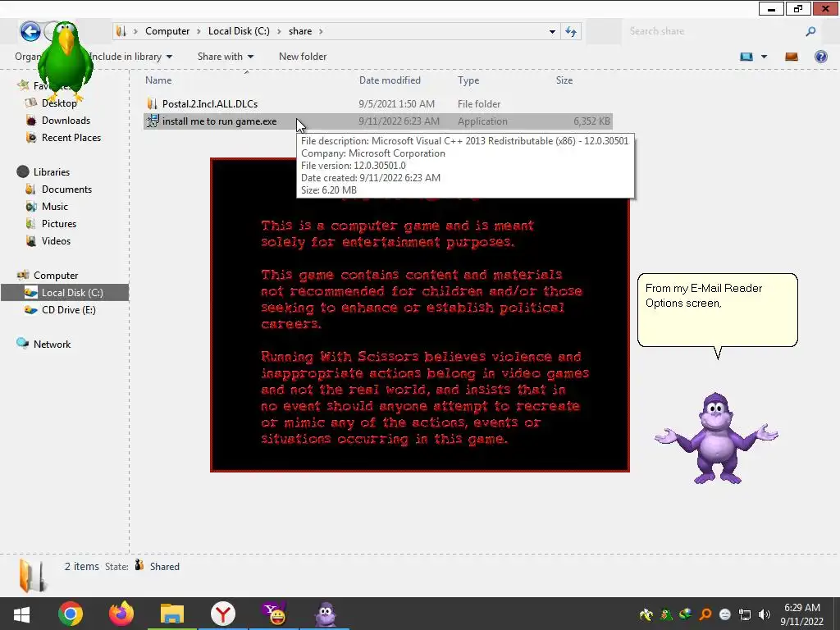Sort by the Size column header
This screenshot has width=840, height=630.
click(x=564, y=80)
